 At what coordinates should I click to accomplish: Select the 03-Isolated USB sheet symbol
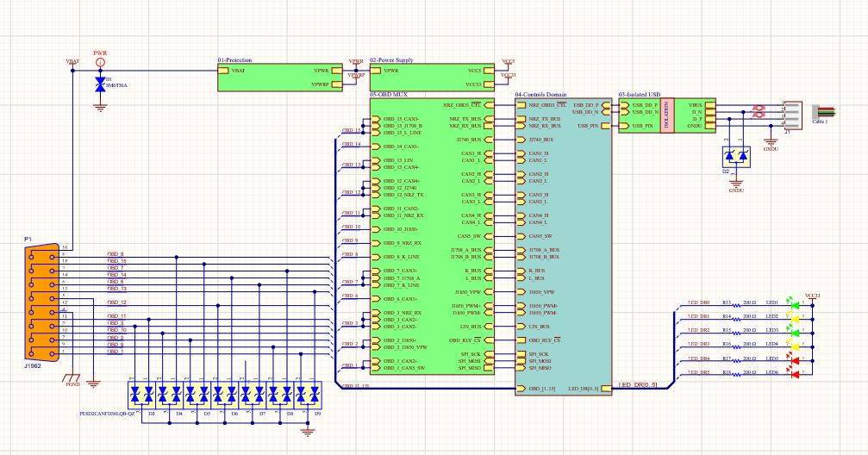point(667,115)
